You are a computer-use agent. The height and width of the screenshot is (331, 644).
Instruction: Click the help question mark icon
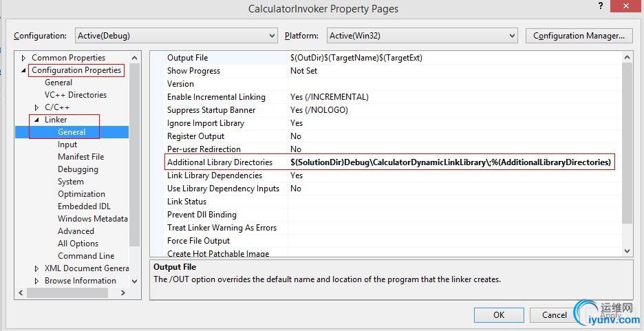(600, 6)
